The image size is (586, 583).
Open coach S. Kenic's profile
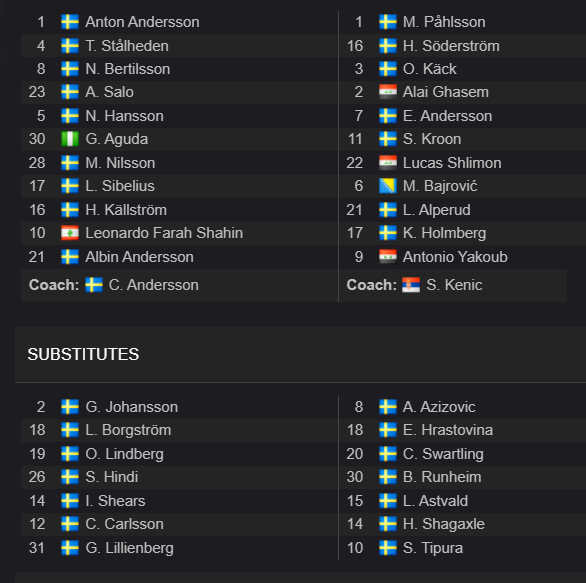click(x=454, y=285)
